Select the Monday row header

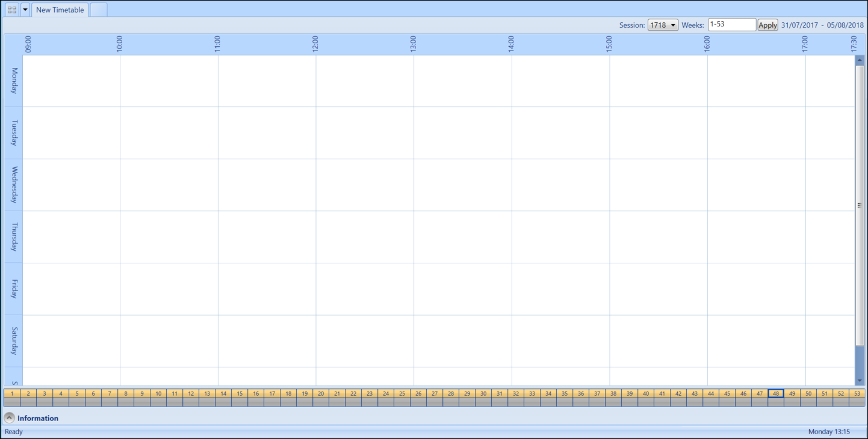point(14,81)
